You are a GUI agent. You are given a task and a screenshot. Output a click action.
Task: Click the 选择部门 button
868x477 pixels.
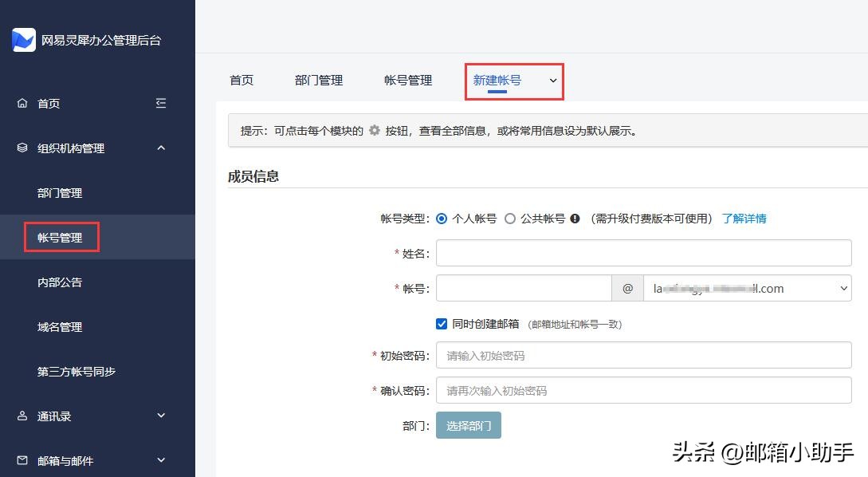click(x=468, y=426)
